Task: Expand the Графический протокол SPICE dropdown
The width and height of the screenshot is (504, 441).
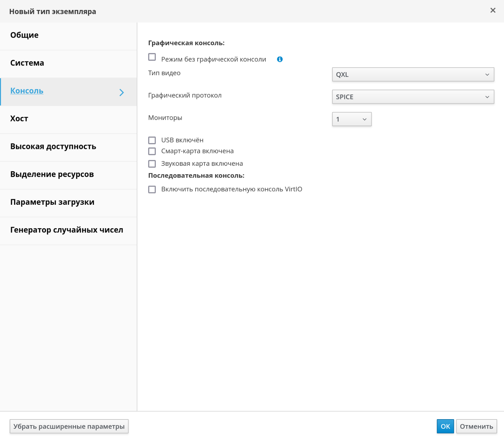Action: coord(413,97)
